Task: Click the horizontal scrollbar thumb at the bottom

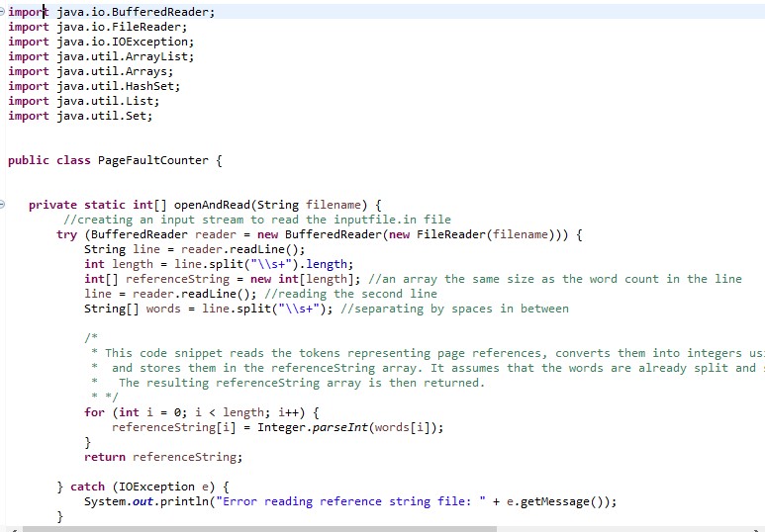Action: (x=259, y=529)
